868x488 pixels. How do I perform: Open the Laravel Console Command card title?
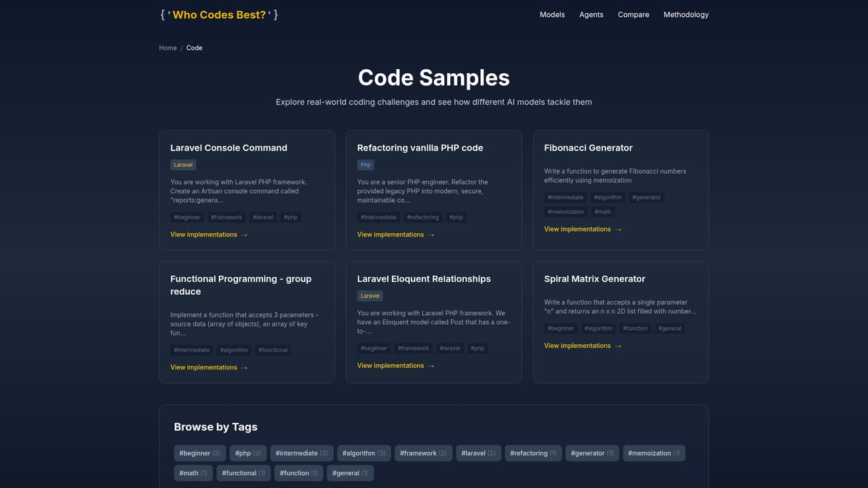(x=229, y=148)
